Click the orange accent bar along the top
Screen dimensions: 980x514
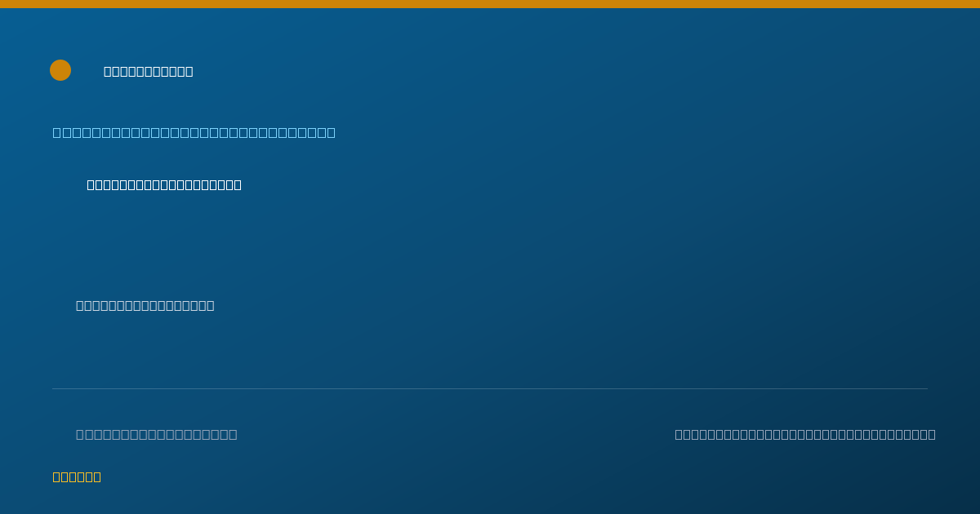[490, 4]
